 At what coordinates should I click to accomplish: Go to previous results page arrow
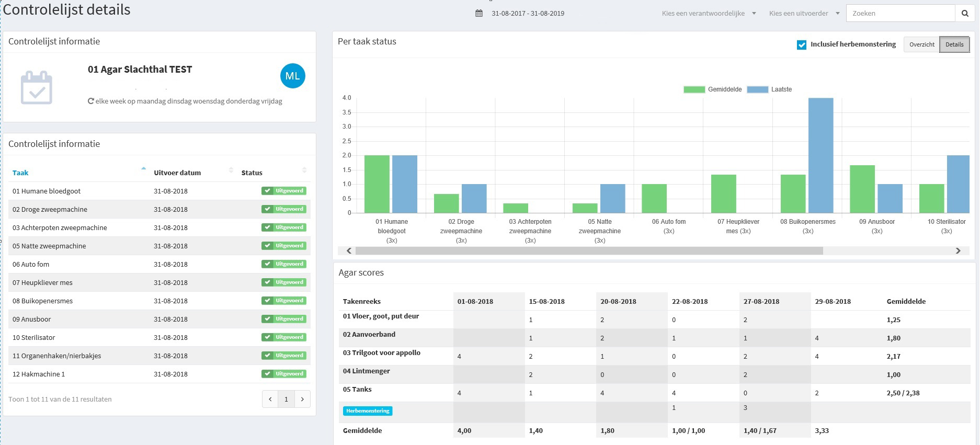(x=270, y=399)
